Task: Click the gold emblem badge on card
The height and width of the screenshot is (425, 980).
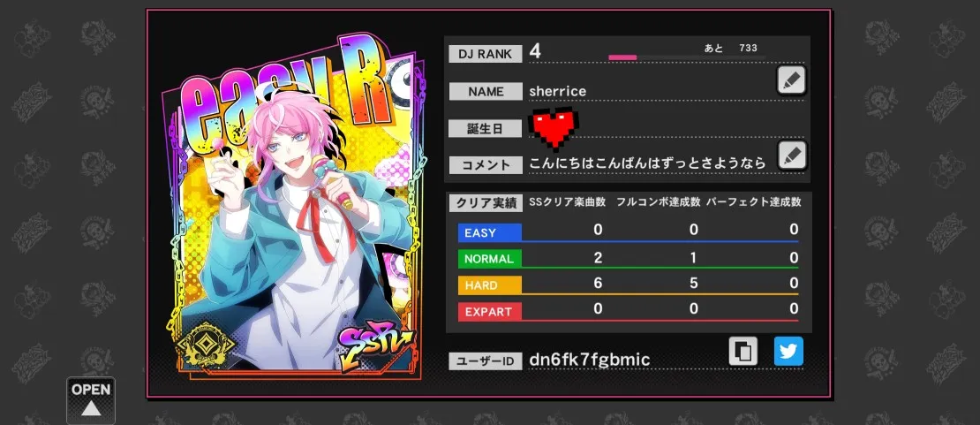Action: 205,345
